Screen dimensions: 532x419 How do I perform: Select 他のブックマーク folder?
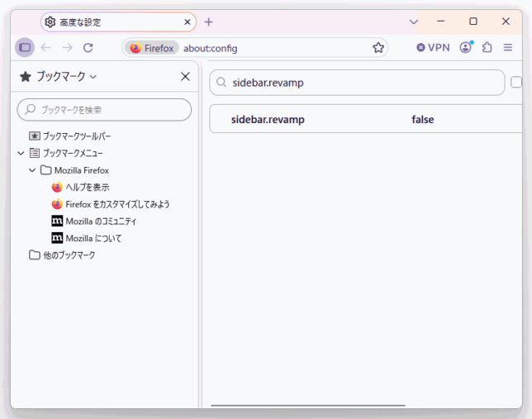point(62,255)
